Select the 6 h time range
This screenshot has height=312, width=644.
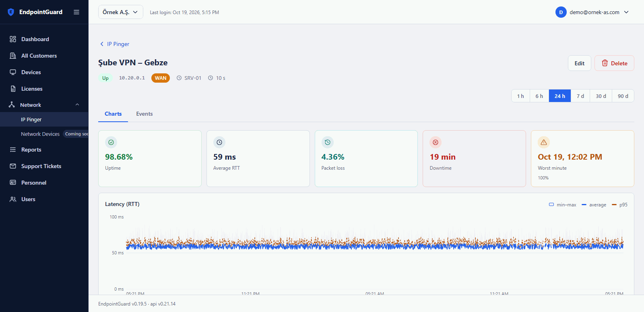539,96
